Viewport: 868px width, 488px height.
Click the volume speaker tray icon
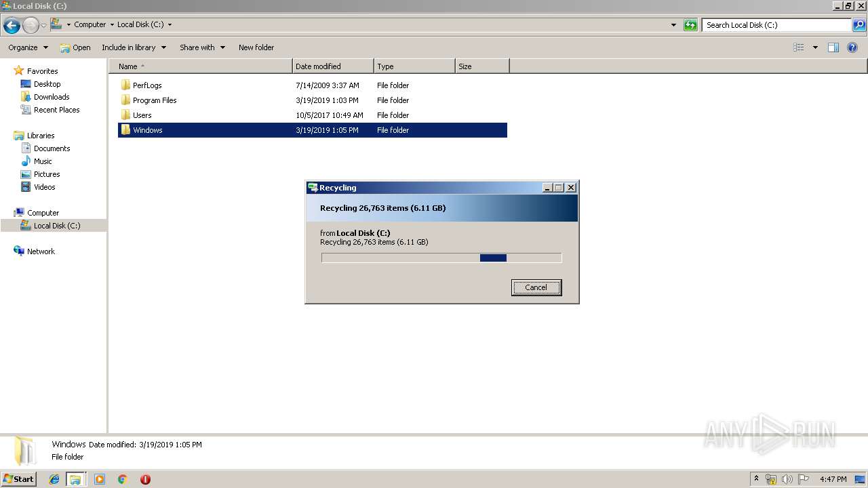pos(787,479)
